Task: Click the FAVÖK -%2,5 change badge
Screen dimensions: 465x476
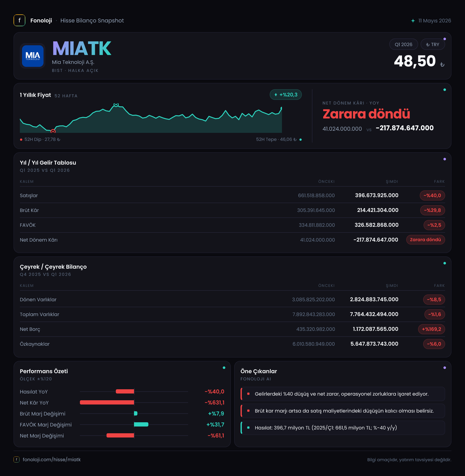Action: pos(434,225)
